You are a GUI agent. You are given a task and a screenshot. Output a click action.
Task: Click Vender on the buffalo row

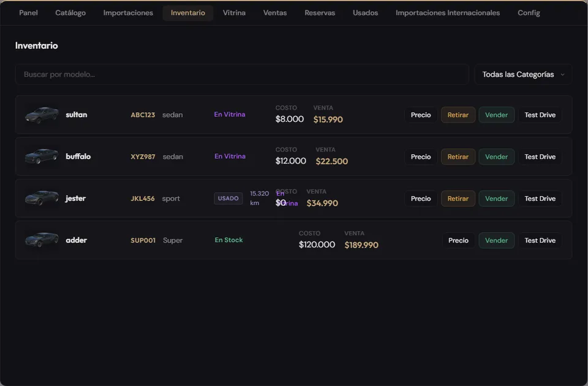[x=496, y=156]
